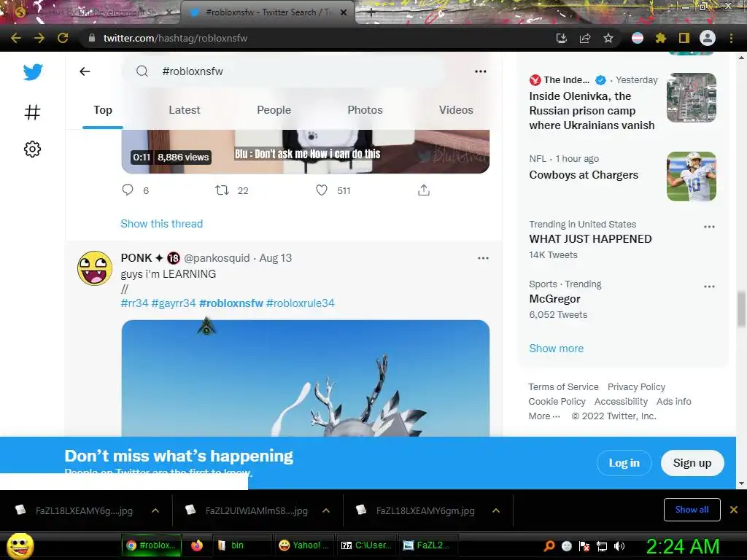Open the smiley Start button
The image size is (747, 560).
(20, 545)
